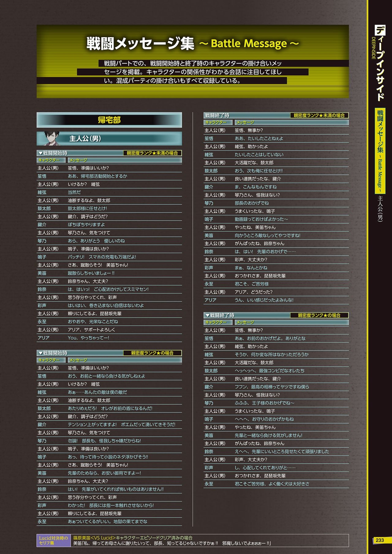The width and height of the screenshot is (392, 554).
Task: Select message "鼓太郎様に任せとけ!"
Action: click(87, 208)
